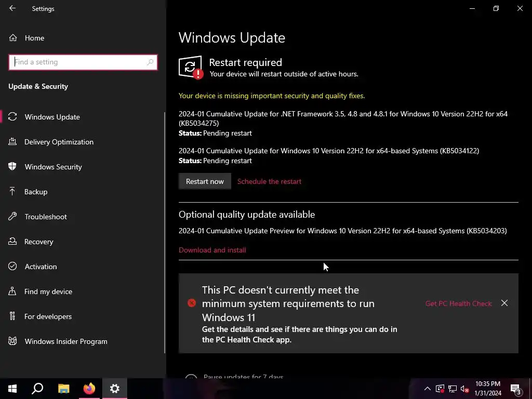Open taskbar Search
Image resolution: width=532 pixels, height=399 pixels.
pyautogui.click(x=37, y=389)
